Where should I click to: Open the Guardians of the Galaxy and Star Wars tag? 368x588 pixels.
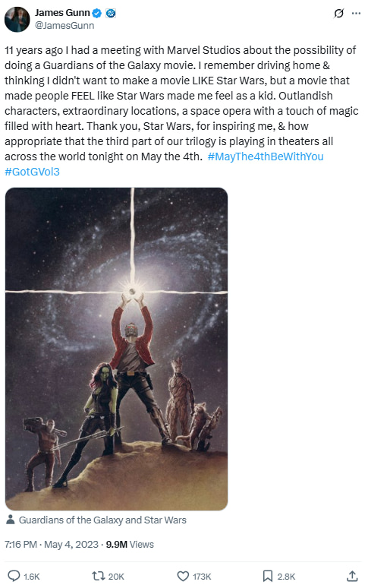(102, 520)
